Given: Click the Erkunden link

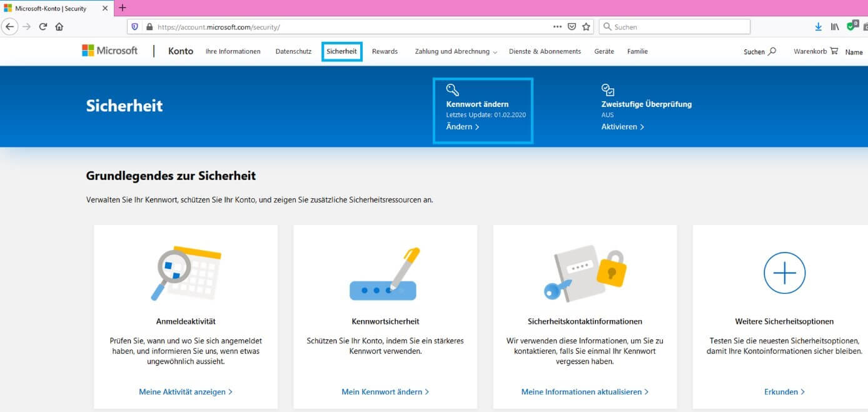Looking at the screenshot, I should 784,392.
